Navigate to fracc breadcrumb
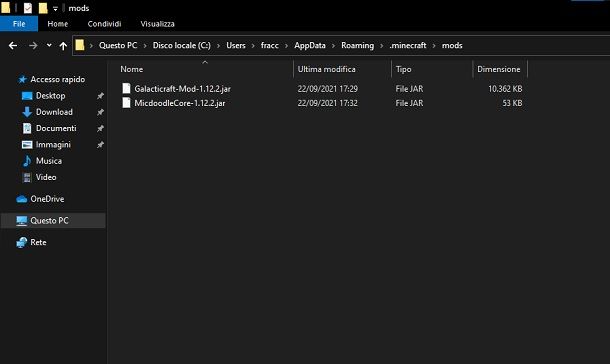Viewport: 610px width, 364px height. click(270, 46)
